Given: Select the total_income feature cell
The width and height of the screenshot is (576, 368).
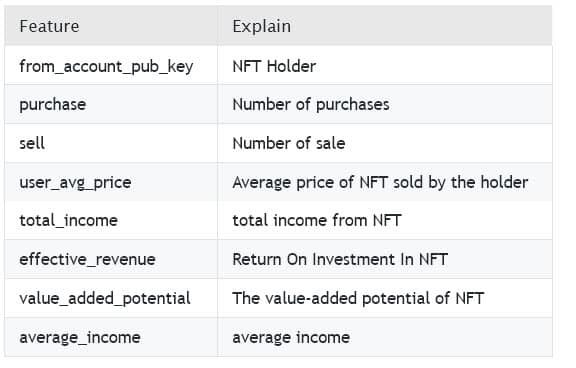Looking at the screenshot, I should (x=111, y=220).
